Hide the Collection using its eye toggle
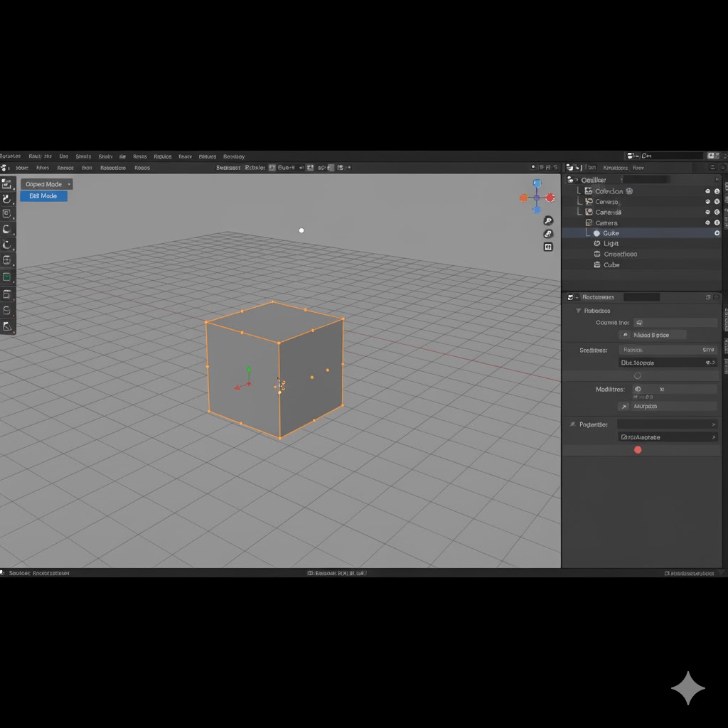Viewport: 728px width, 728px height. click(x=708, y=191)
